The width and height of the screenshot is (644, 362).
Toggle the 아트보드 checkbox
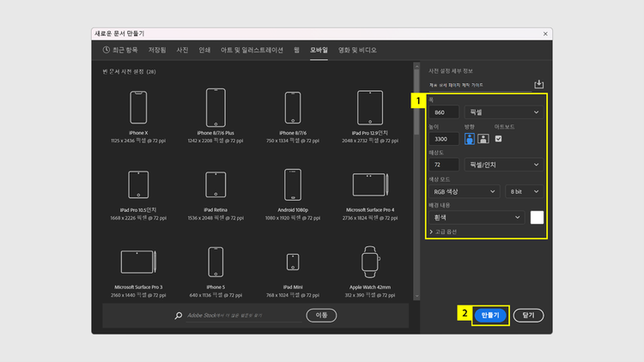[x=498, y=139]
